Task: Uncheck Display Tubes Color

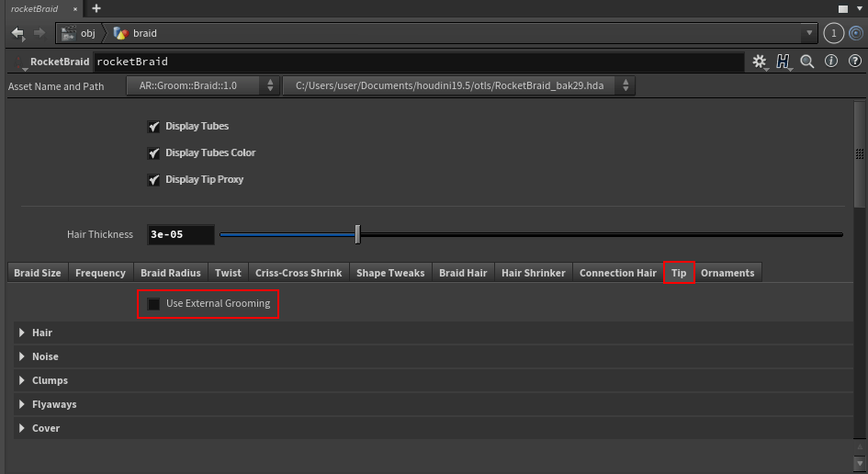Action: point(153,153)
